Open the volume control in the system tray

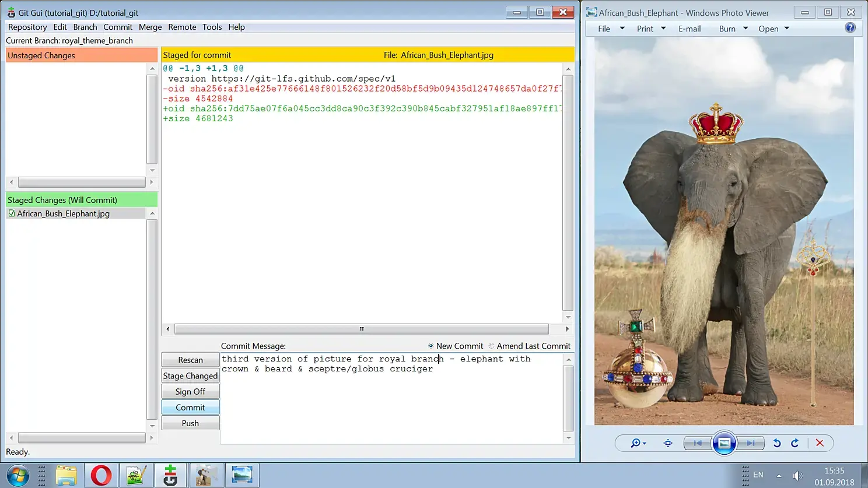pos(797,476)
